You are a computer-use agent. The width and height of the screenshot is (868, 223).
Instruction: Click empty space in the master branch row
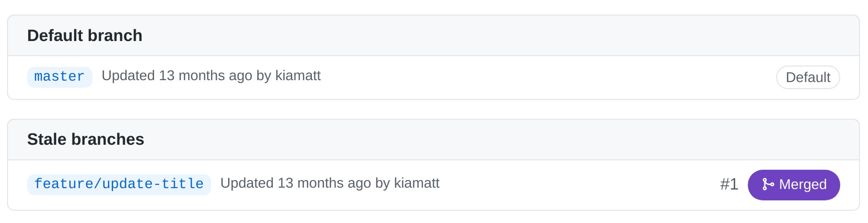[518, 77]
